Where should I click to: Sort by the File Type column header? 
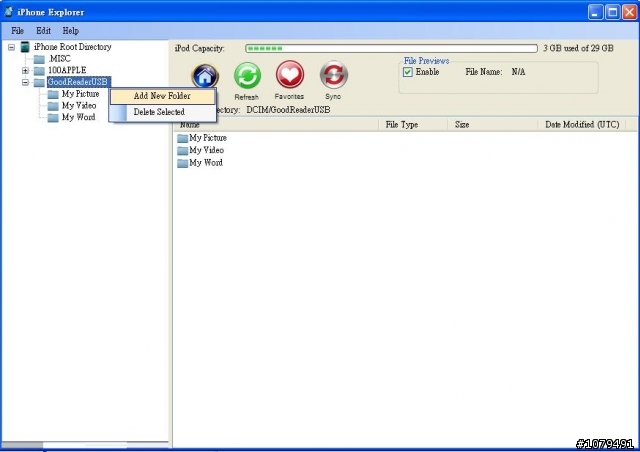(x=413, y=125)
